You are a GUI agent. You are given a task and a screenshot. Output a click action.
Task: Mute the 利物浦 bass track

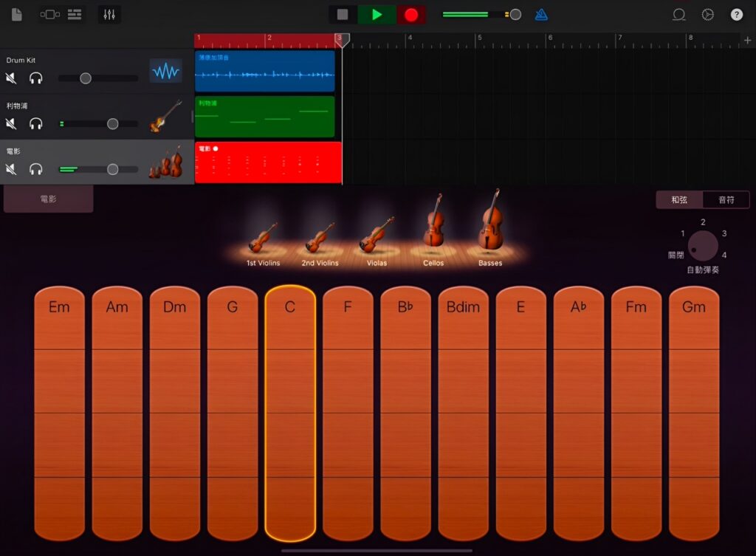click(x=11, y=123)
